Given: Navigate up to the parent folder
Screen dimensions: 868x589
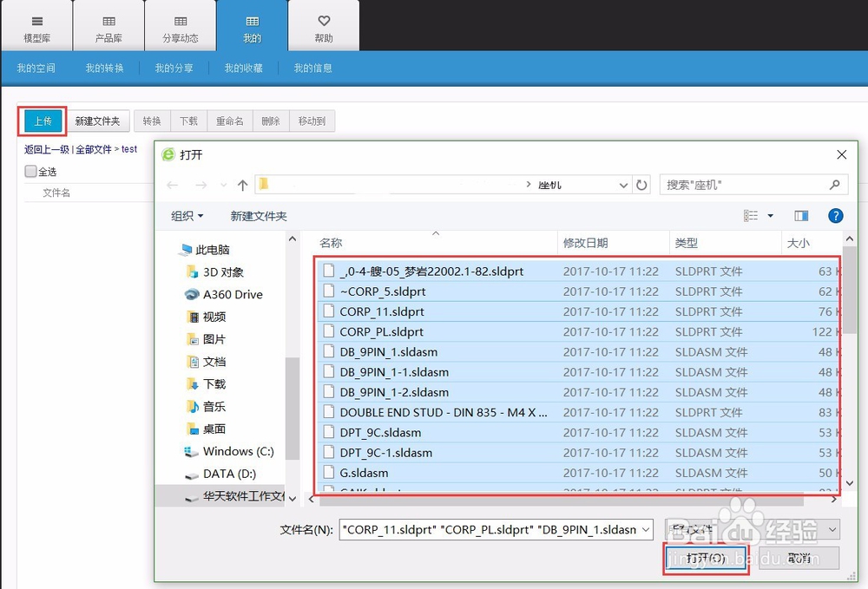Looking at the screenshot, I should click(244, 184).
